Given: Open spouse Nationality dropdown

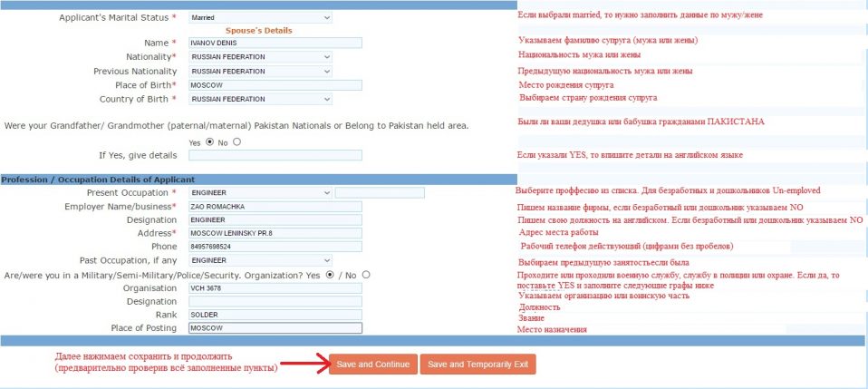Looking at the screenshot, I should click(260, 57).
